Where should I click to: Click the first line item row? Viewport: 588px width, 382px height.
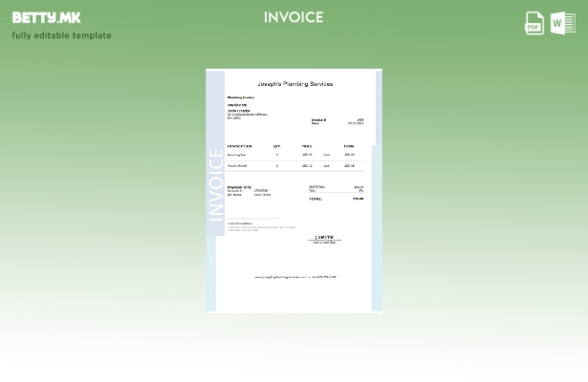coord(294,155)
